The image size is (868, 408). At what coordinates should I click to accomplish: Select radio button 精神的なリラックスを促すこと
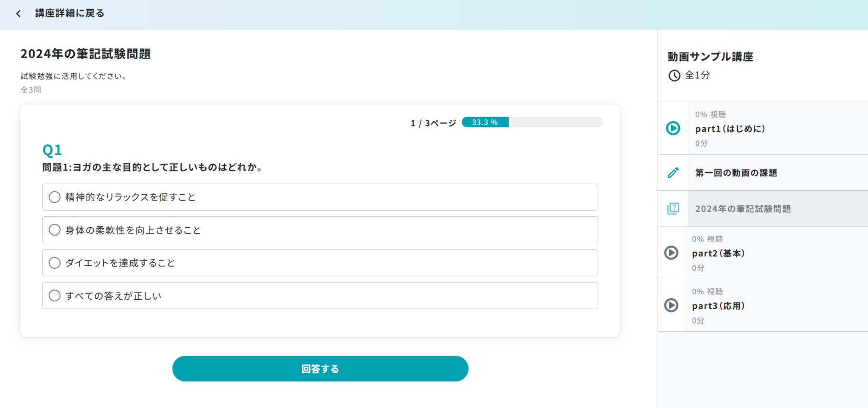point(55,197)
